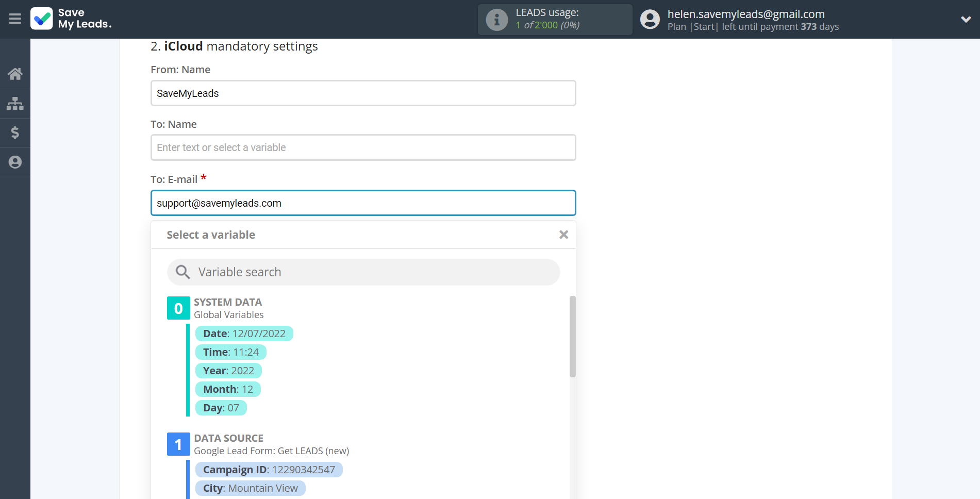This screenshot has width=980, height=499.
Task: Open the hamburger menu
Action: (15, 19)
